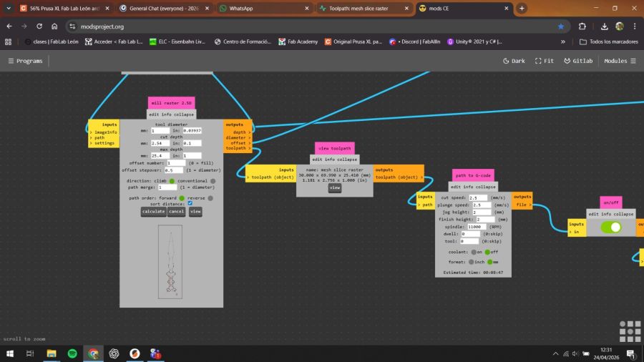Click the dot-grid icon at canvas bottom-right
This screenshot has width=644, height=362.
click(x=630, y=331)
